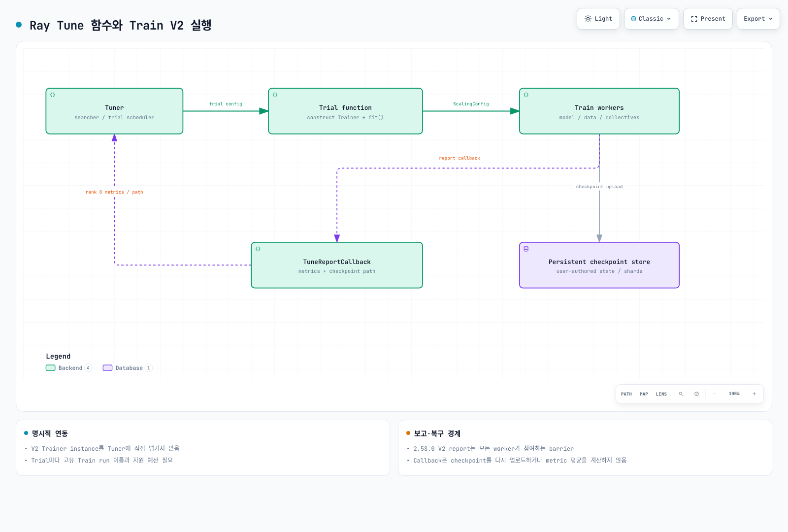Click database icon on Persistent checkpoint store

click(526, 249)
